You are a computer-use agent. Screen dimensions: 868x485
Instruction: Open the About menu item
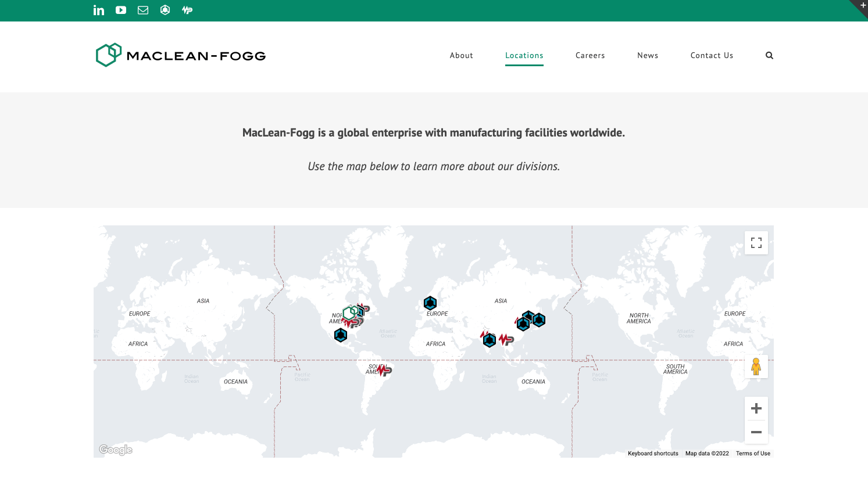click(462, 55)
